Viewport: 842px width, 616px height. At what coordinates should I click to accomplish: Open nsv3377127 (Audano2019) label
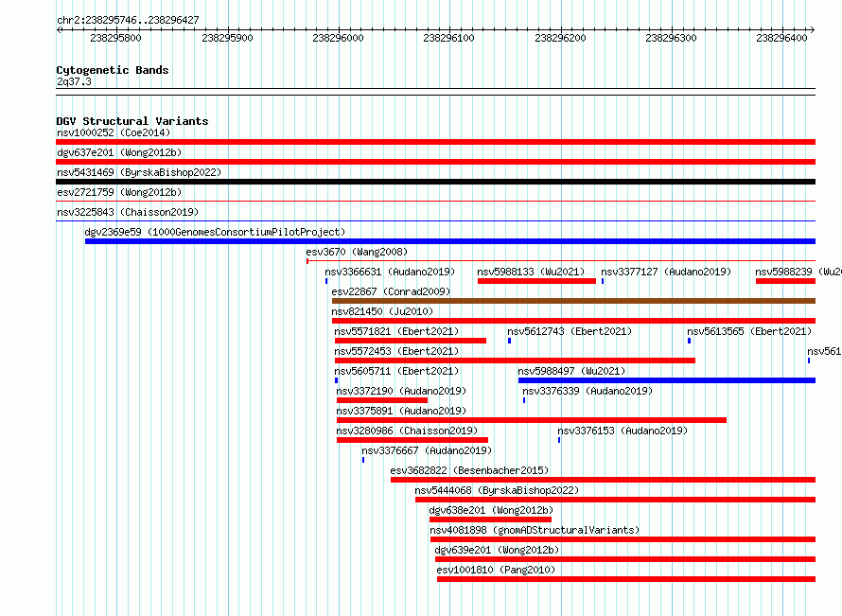[x=666, y=272]
